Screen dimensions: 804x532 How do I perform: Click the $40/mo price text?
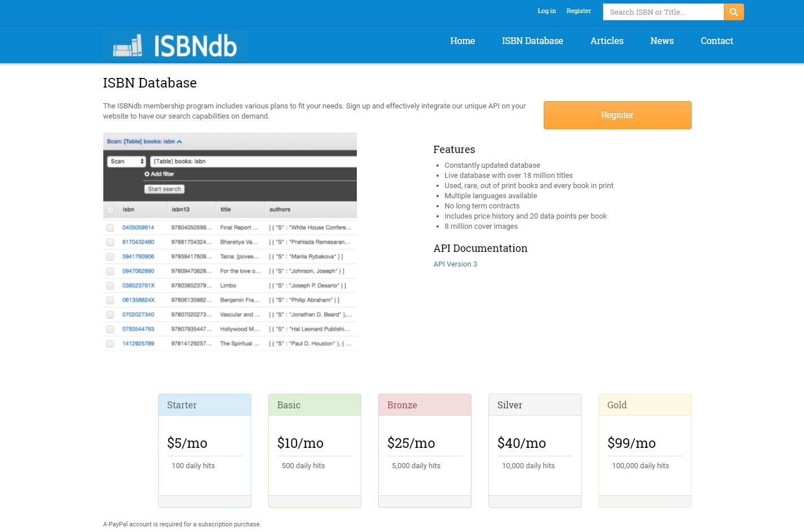click(522, 443)
